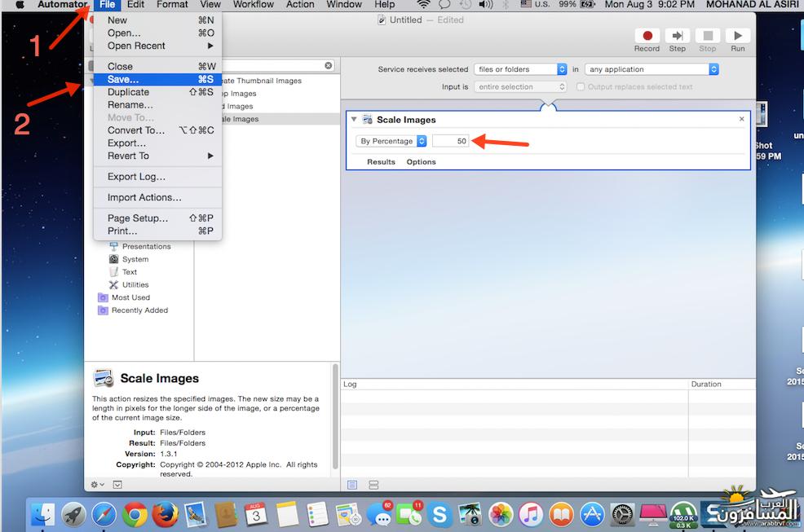Viewport: 804px width, 532px height.
Task: Launch Firefox from the dock
Action: point(165,514)
